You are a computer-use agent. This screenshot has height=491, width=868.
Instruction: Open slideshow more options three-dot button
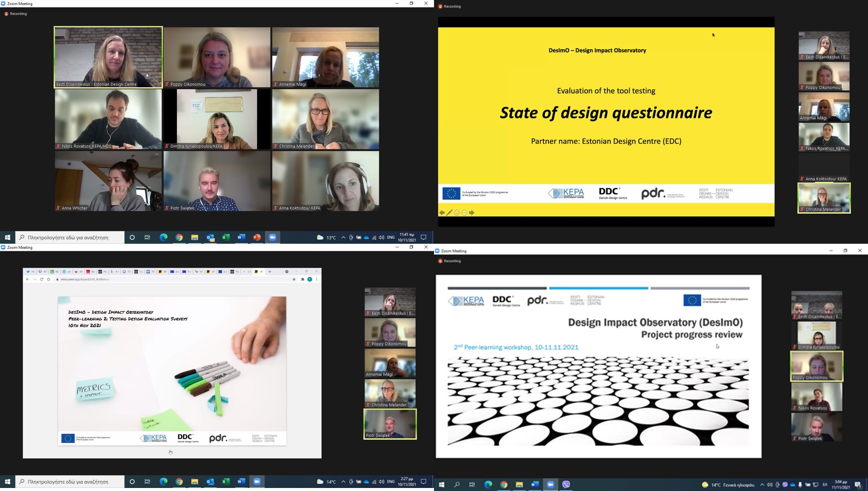click(464, 213)
